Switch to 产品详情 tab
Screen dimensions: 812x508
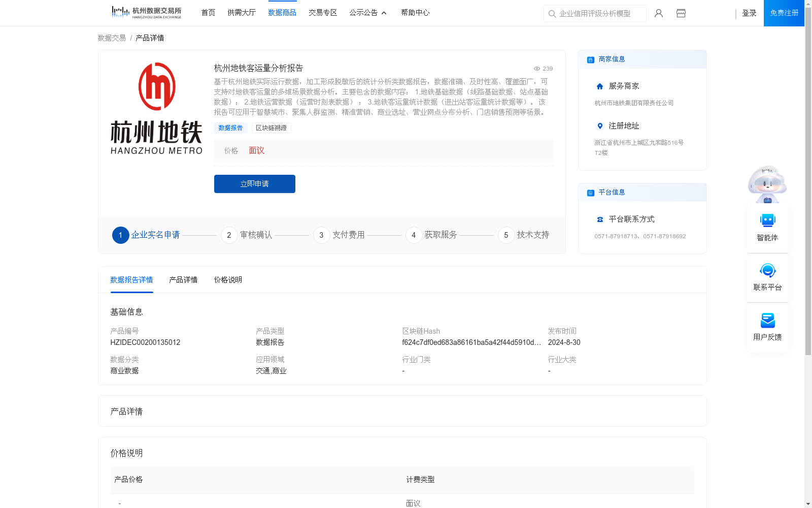183,280
